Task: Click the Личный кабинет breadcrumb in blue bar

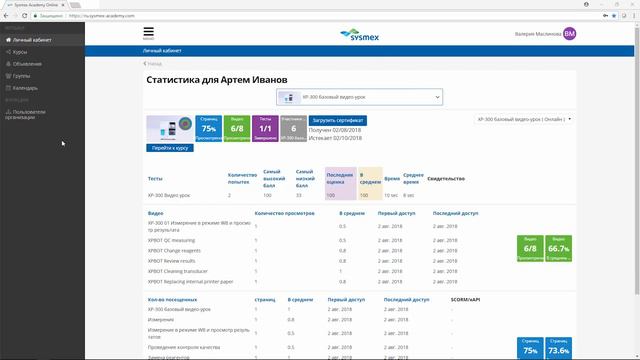Action: [x=162, y=51]
